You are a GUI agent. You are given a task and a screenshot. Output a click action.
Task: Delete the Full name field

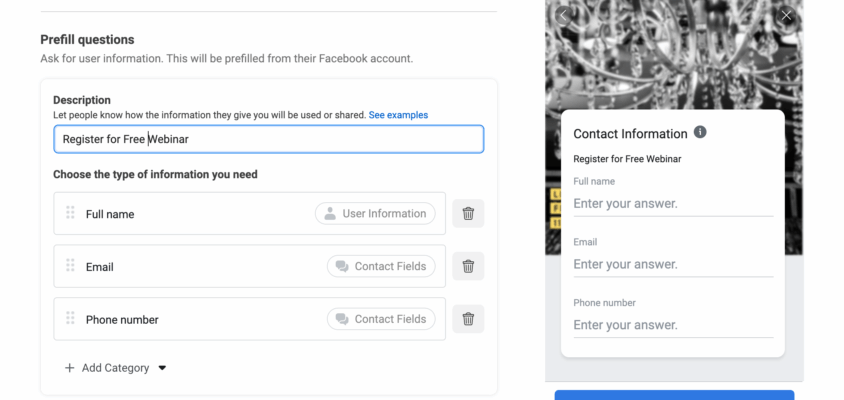pos(468,214)
